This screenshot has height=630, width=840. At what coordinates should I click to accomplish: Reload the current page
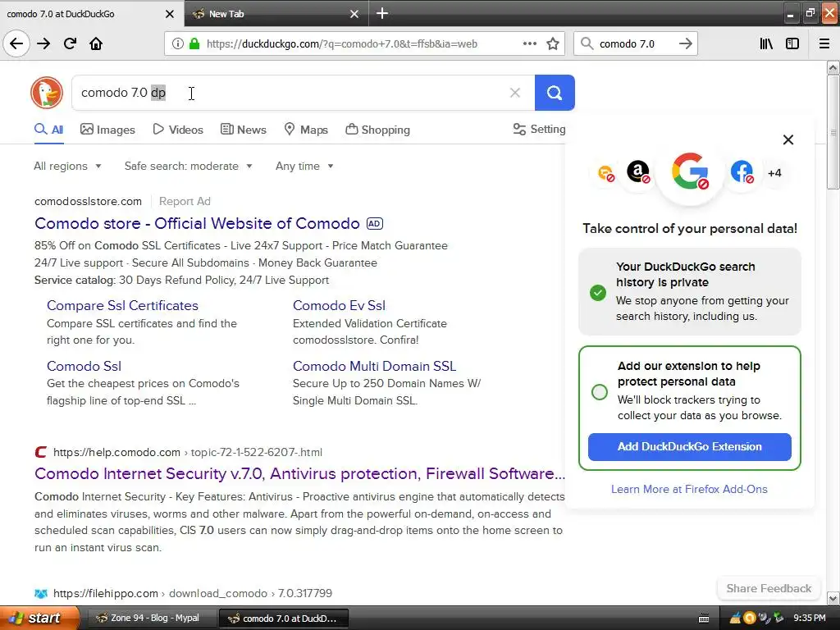pyautogui.click(x=70, y=43)
